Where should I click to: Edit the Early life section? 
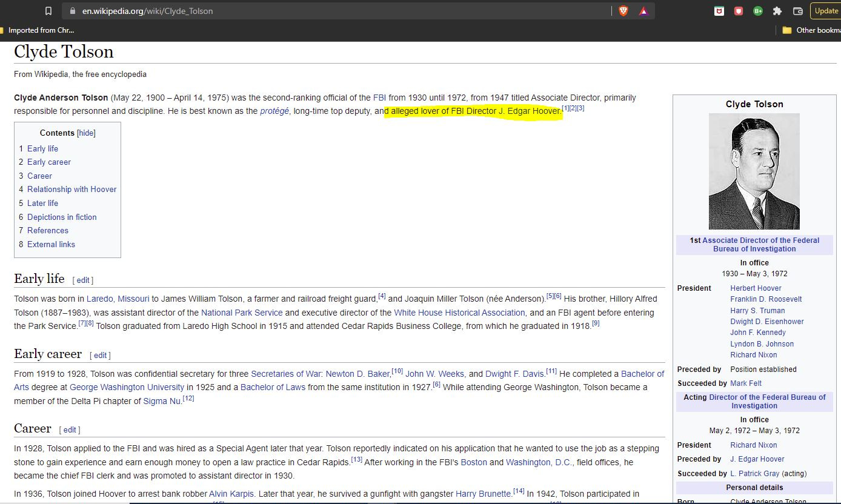click(83, 280)
